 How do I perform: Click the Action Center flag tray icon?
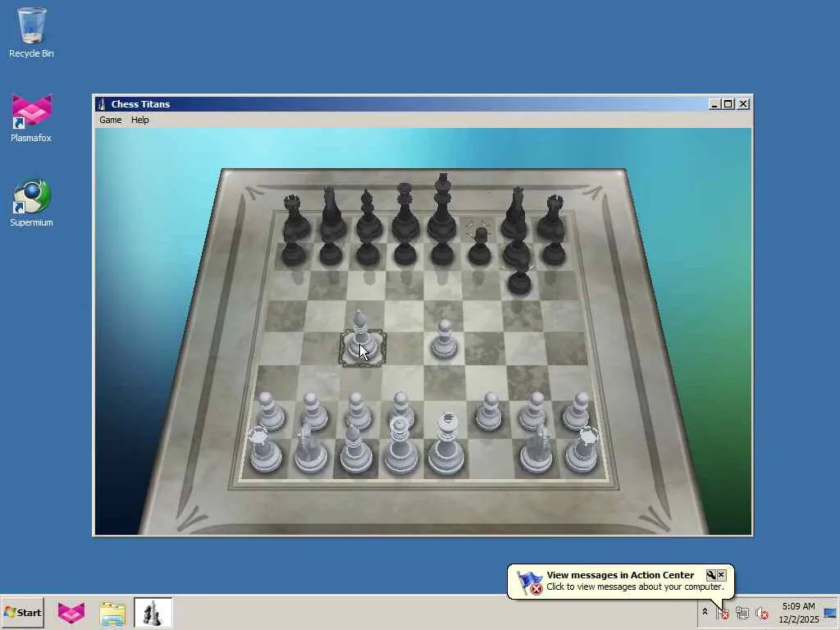pos(723,612)
